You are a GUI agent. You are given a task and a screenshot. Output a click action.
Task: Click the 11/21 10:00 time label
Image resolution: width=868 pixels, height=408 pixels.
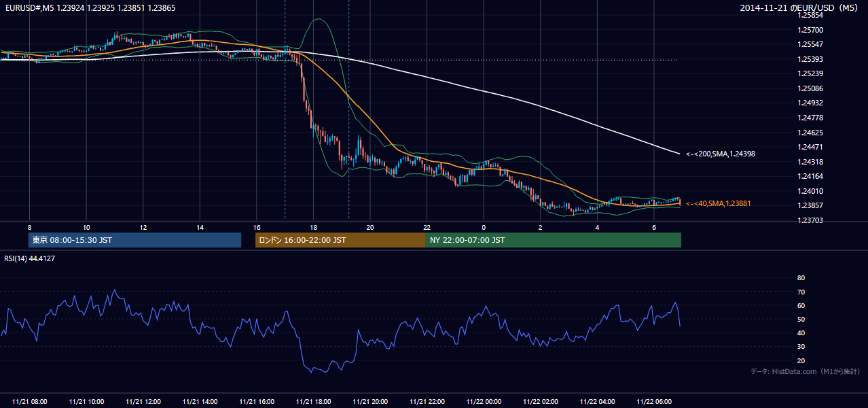click(x=86, y=402)
